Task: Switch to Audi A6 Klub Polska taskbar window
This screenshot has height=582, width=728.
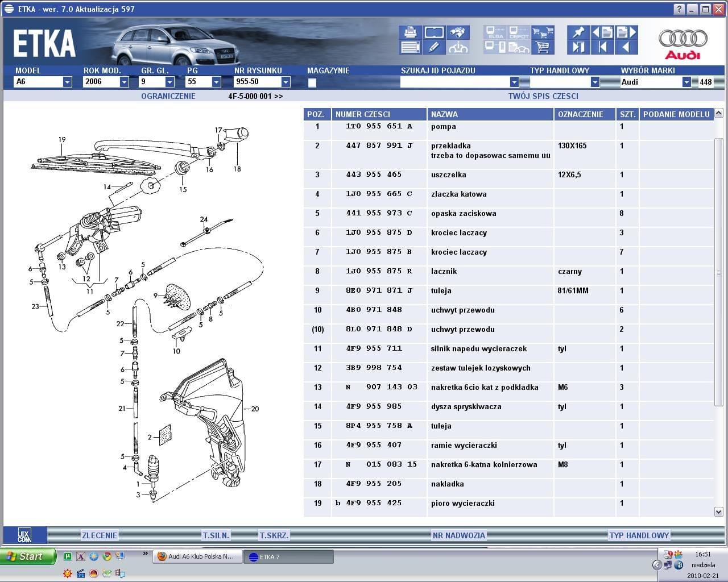Action: click(x=197, y=556)
